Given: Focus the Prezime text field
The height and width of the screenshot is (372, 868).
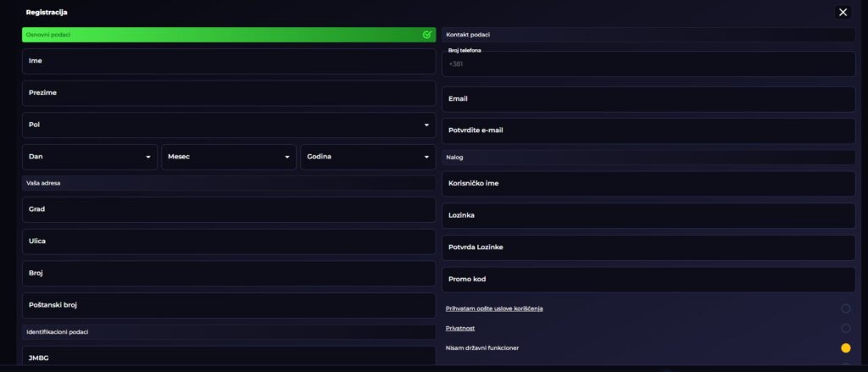Looking at the screenshot, I should pyautogui.click(x=229, y=92).
